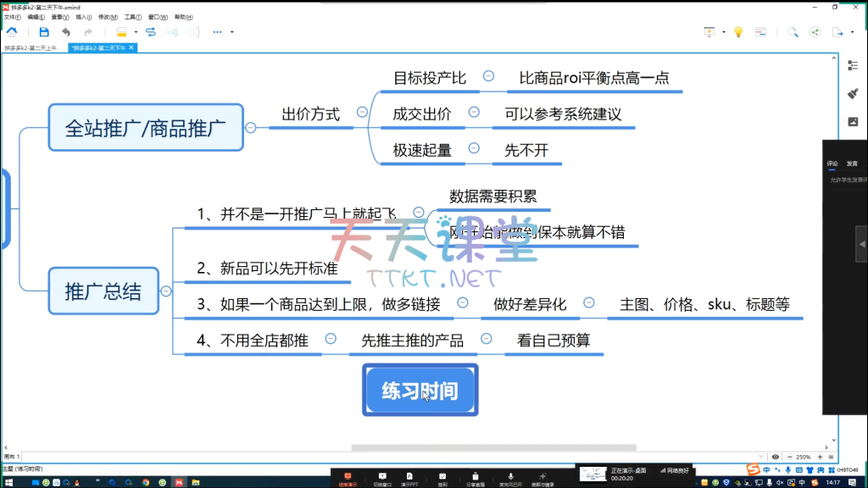Image resolution: width=868 pixels, height=488 pixels.
Task: Open the format brush panel in sidebar
Action: tap(853, 93)
